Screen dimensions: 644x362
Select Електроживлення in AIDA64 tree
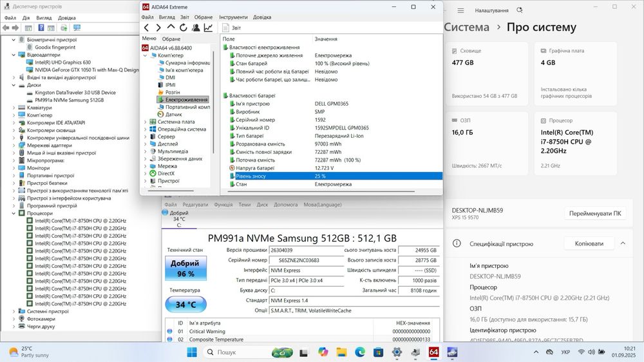(183, 100)
